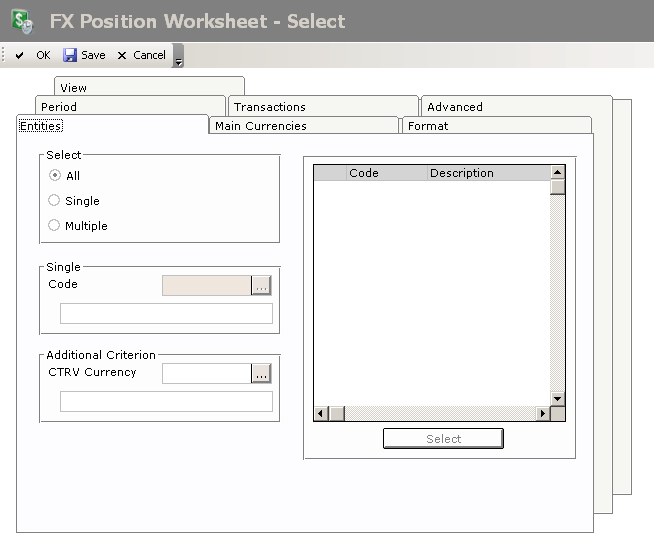The height and width of the screenshot is (553, 654).
Task: Open the Single Code lookup browse button
Action: coord(261,286)
